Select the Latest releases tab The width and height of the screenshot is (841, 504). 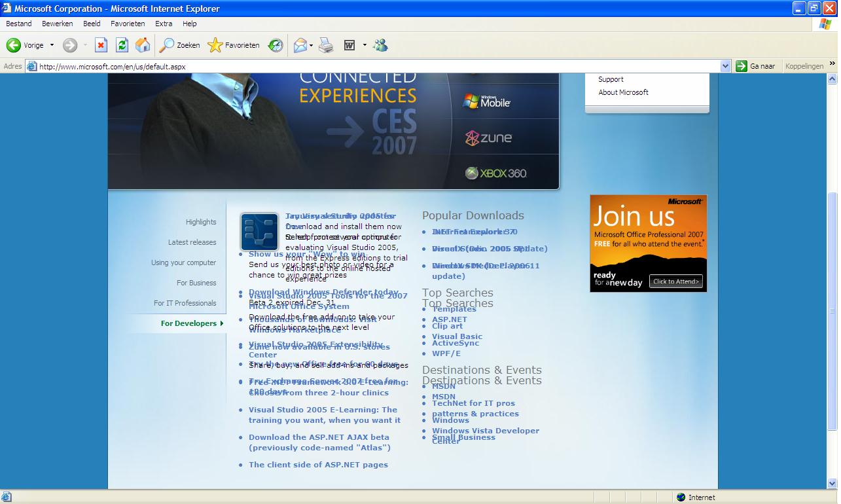click(192, 242)
